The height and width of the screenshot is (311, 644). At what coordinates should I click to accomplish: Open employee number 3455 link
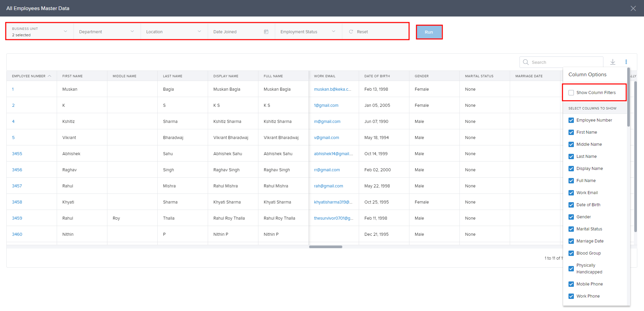pyautogui.click(x=17, y=154)
